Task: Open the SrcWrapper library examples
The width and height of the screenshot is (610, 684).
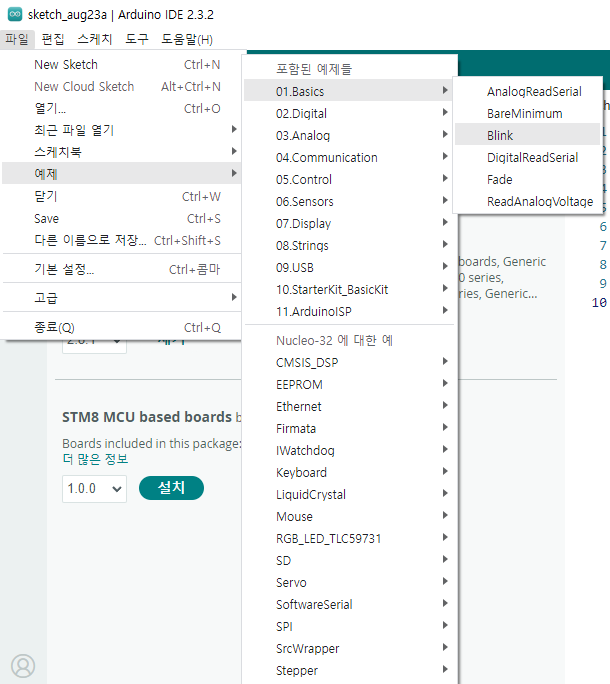Action: [349, 648]
